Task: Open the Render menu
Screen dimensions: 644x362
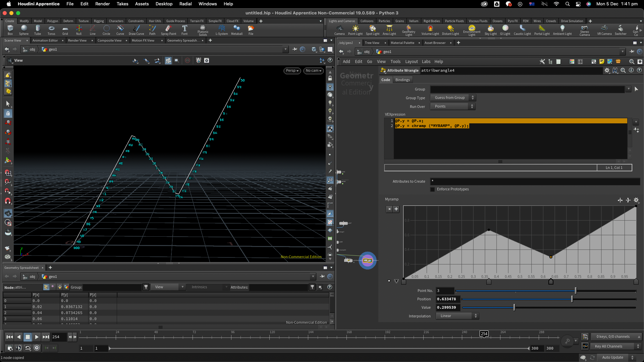Action: pyautogui.click(x=102, y=4)
